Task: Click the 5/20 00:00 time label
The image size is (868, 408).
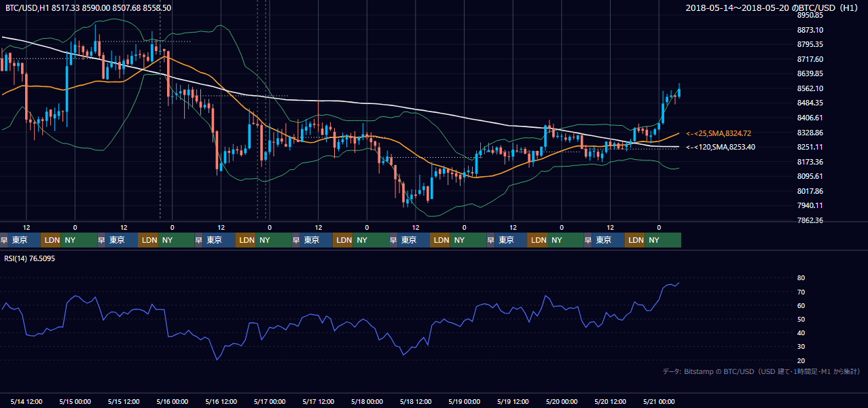Action: [x=562, y=401]
